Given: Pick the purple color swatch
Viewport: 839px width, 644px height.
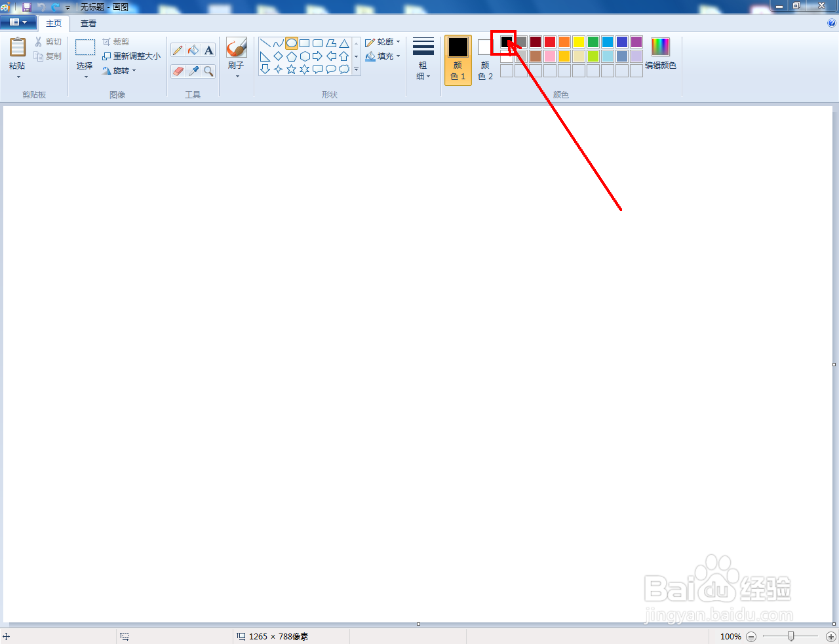Looking at the screenshot, I should [636, 42].
